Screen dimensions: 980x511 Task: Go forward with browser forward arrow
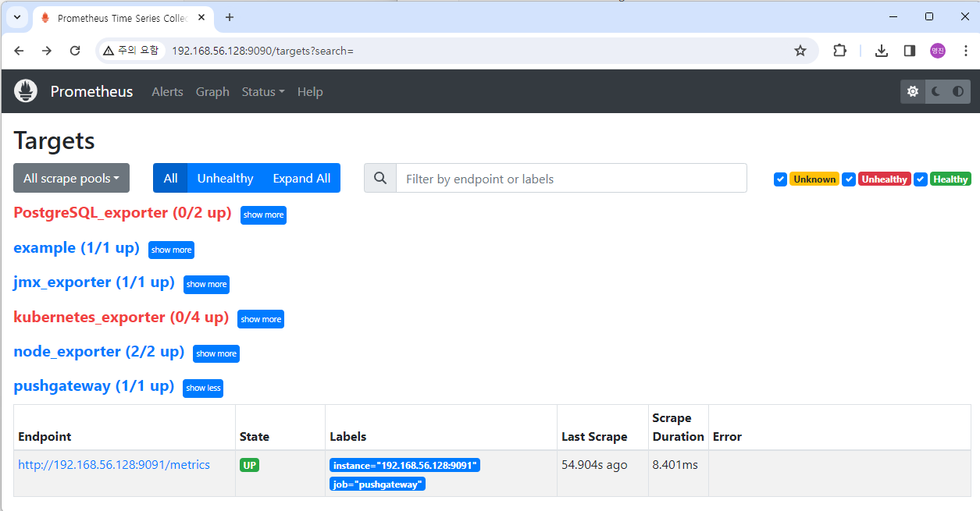tap(47, 51)
